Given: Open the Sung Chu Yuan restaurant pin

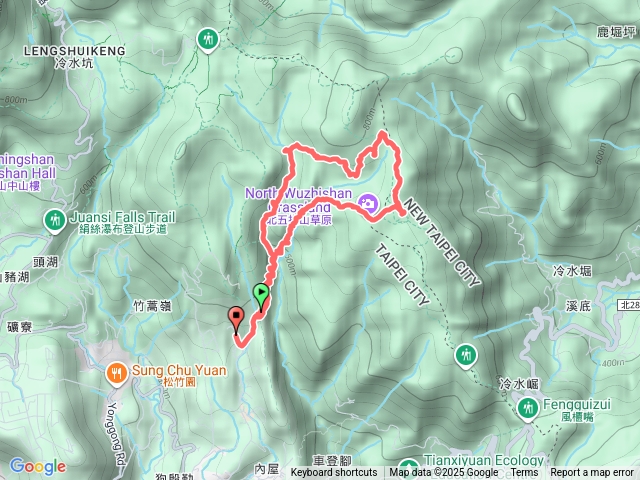Looking at the screenshot, I should click(117, 374).
